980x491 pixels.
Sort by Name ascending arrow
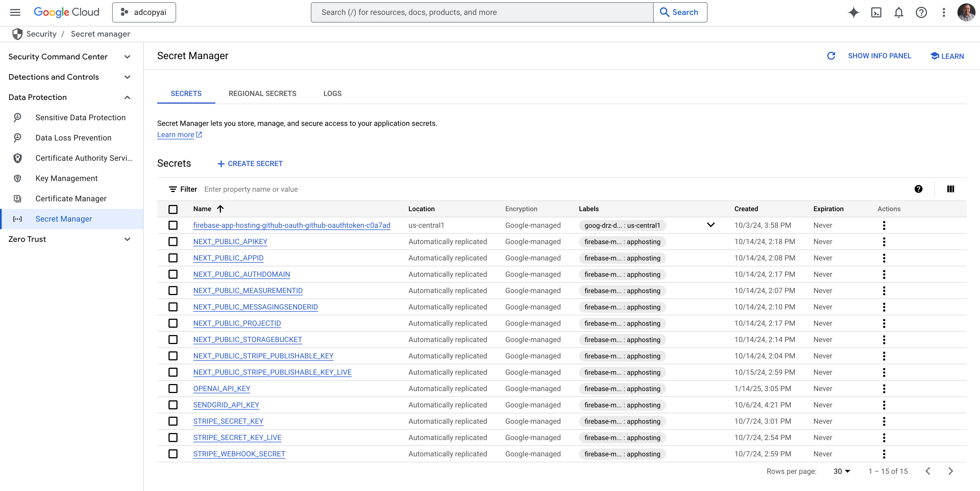pos(220,209)
